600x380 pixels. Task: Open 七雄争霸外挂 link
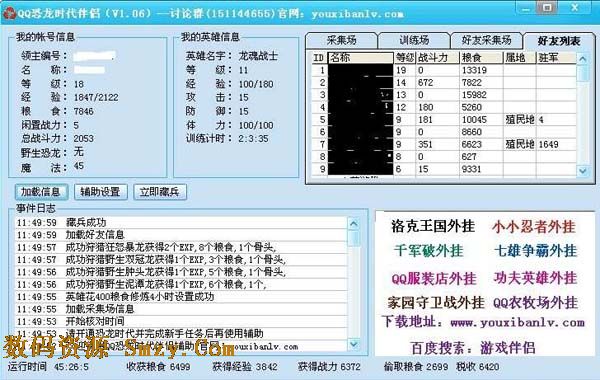(x=535, y=251)
